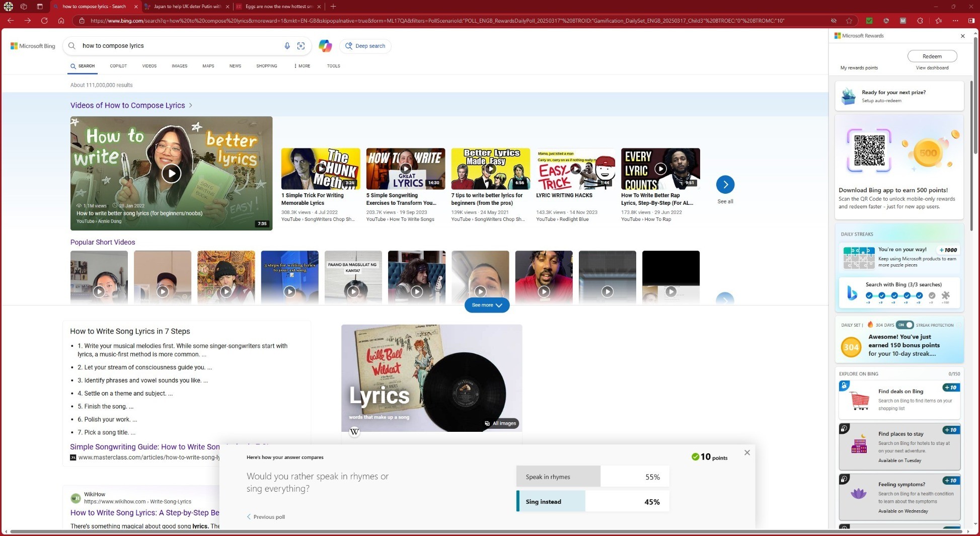Open View dashboard link

(932, 68)
